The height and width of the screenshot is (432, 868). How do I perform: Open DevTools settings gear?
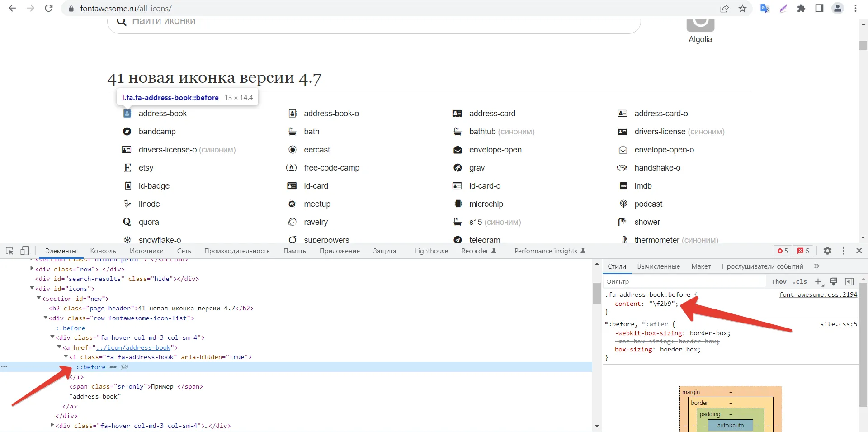(x=827, y=251)
